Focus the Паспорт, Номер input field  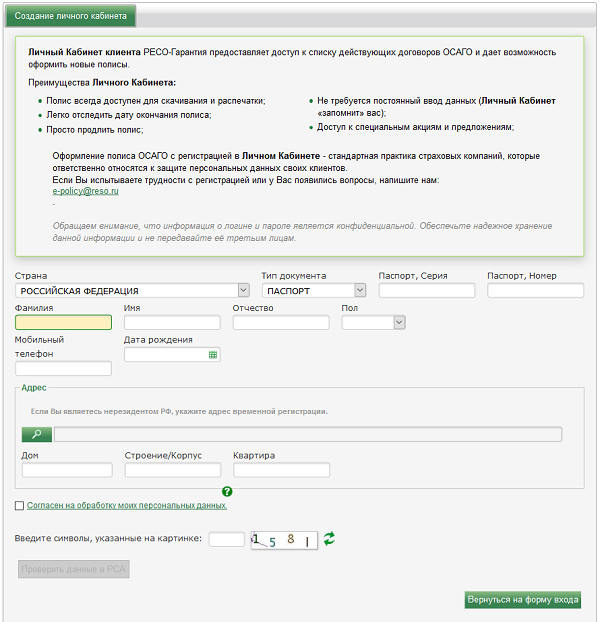click(x=535, y=290)
